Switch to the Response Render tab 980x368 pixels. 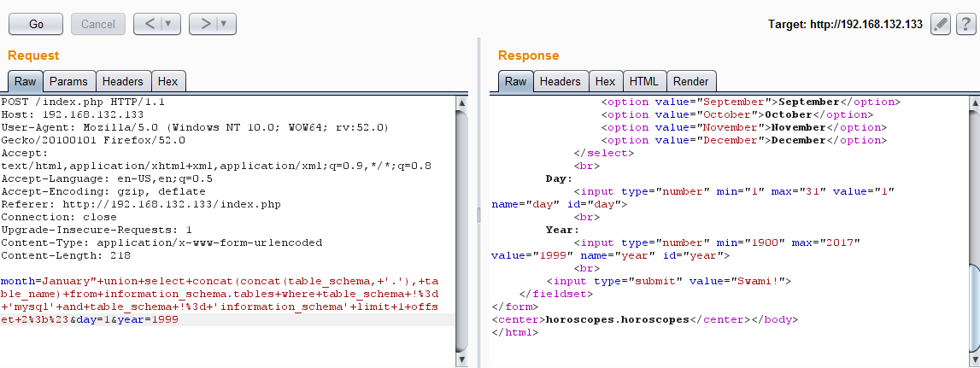point(691,81)
